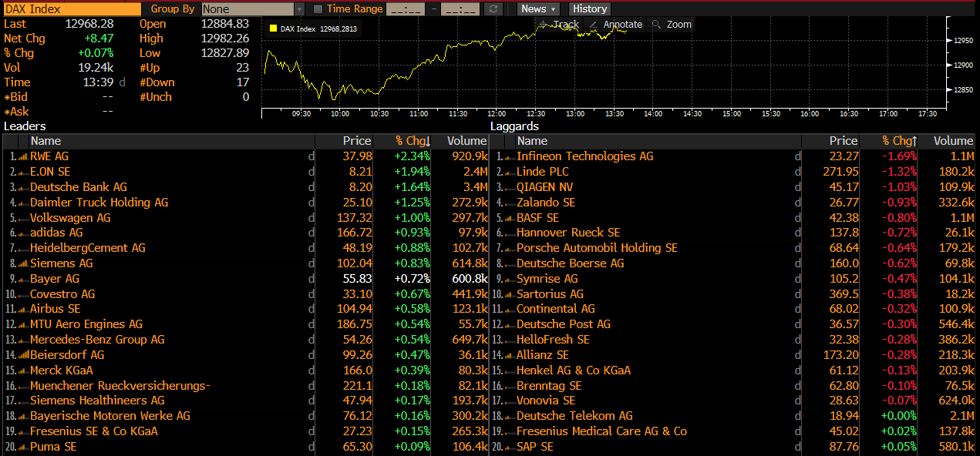Expand the News dropdown menu
This screenshot has height=456, width=980.
(x=539, y=9)
